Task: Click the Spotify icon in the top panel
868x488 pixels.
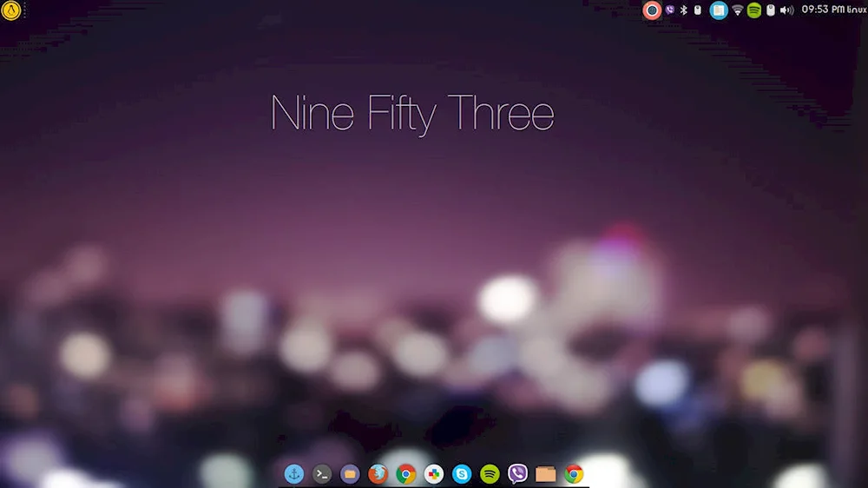Action: (x=754, y=10)
